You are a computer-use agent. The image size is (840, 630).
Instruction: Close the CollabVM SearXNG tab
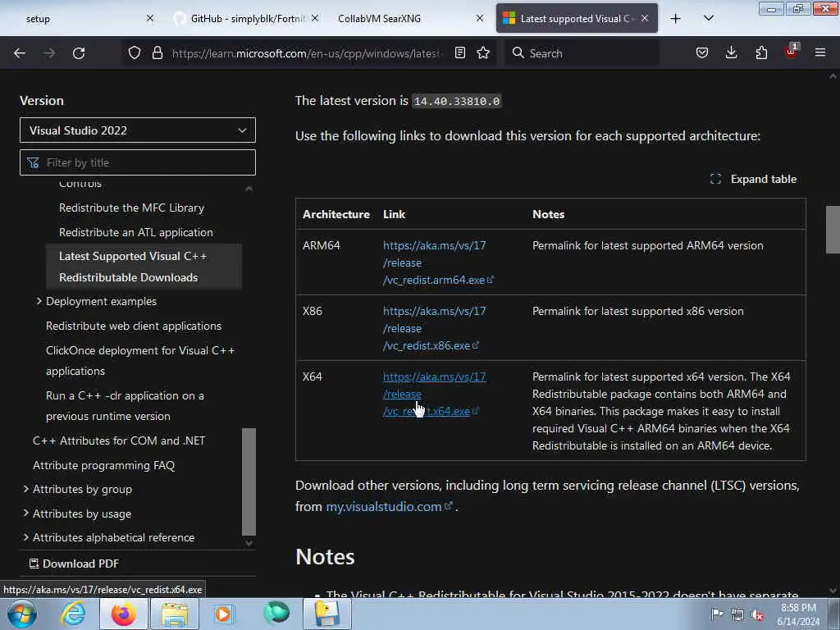[x=479, y=19]
